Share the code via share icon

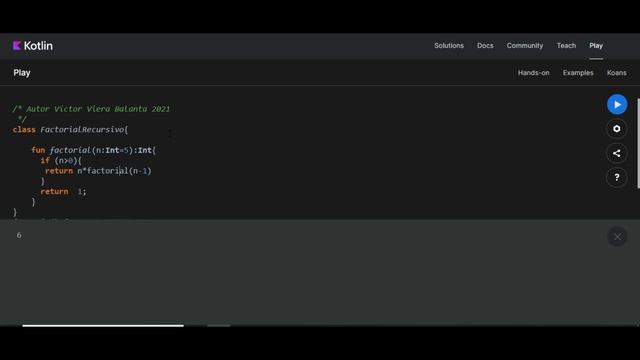tap(617, 153)
